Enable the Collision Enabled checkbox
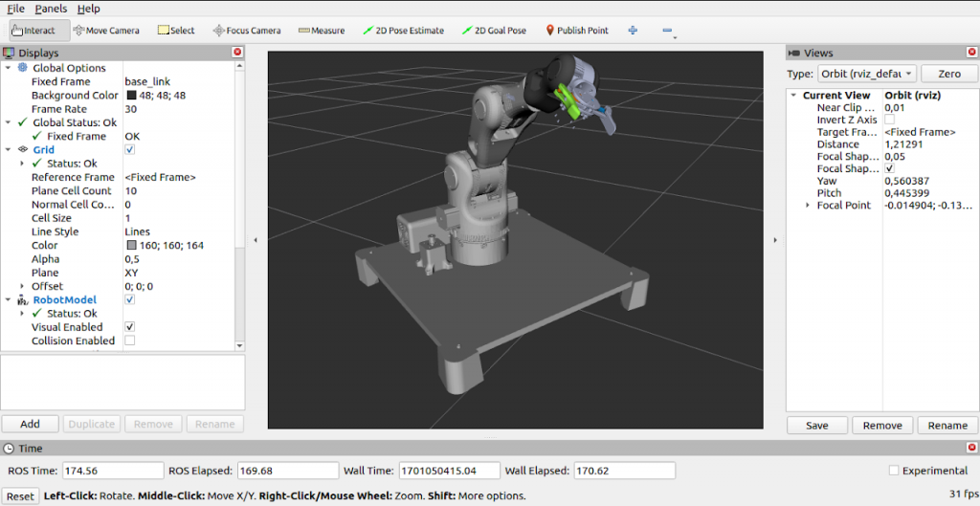 (130, 341)
